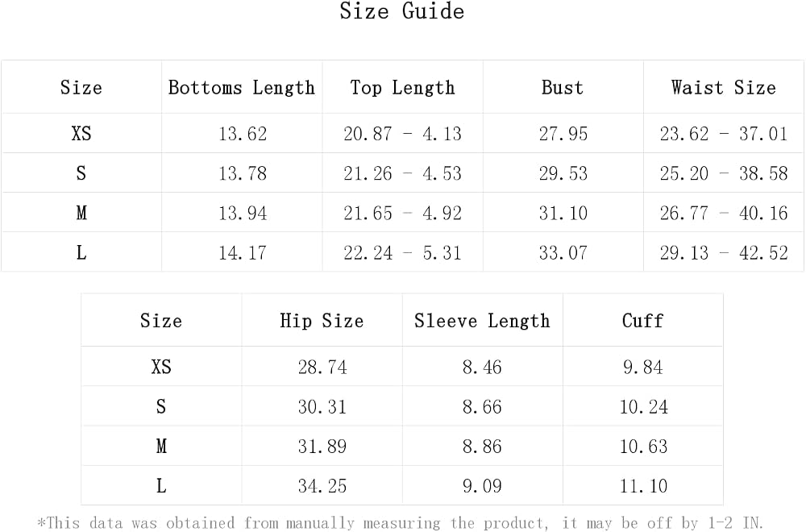Select the XS row in top table

pos(402,134)
